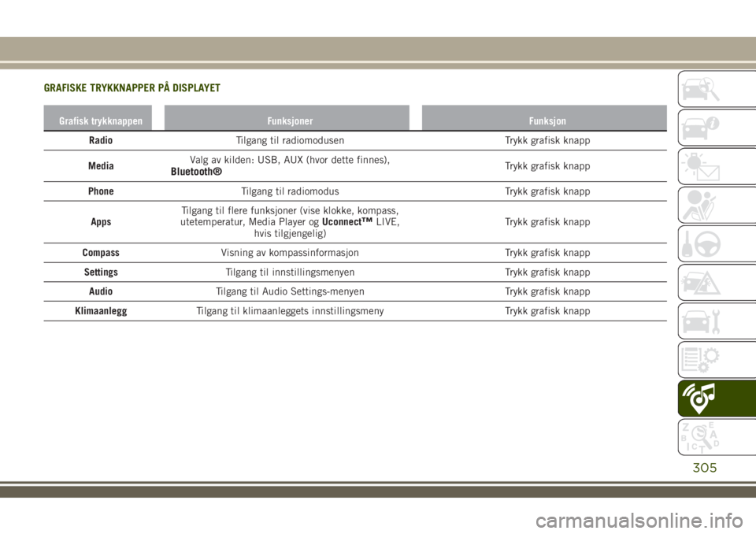This screenshot has height=534, width=756.
Task: Click 'Trykk grafisk knapp' in Apps row
Action: 547,222
